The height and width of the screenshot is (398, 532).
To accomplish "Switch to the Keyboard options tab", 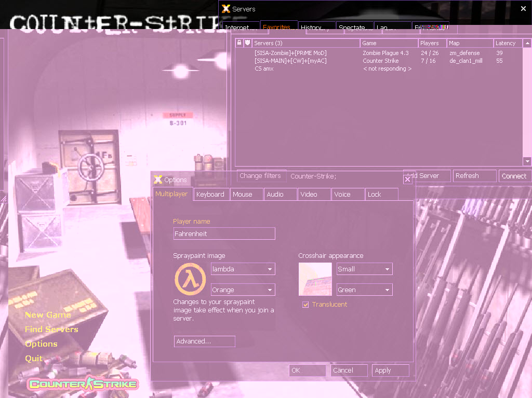I will click(210, 195).
